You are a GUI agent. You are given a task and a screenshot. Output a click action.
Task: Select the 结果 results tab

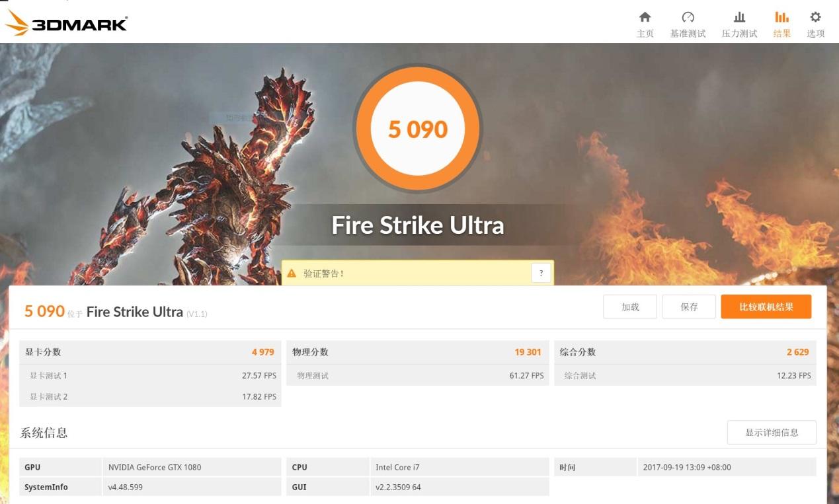click(781, 24)
